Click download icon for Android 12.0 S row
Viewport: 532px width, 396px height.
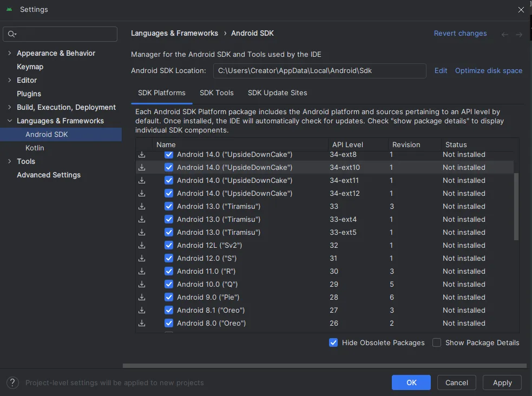[142, 259]
